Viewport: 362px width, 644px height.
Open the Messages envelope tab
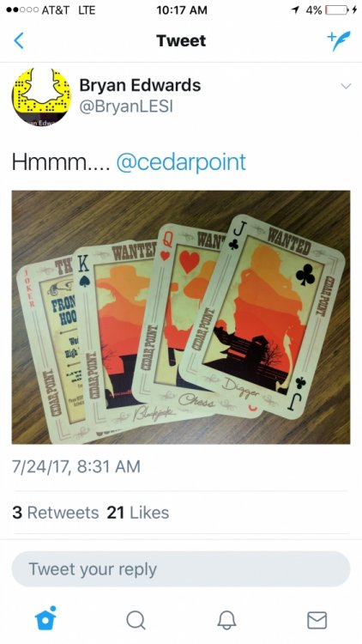pos(317,620)
